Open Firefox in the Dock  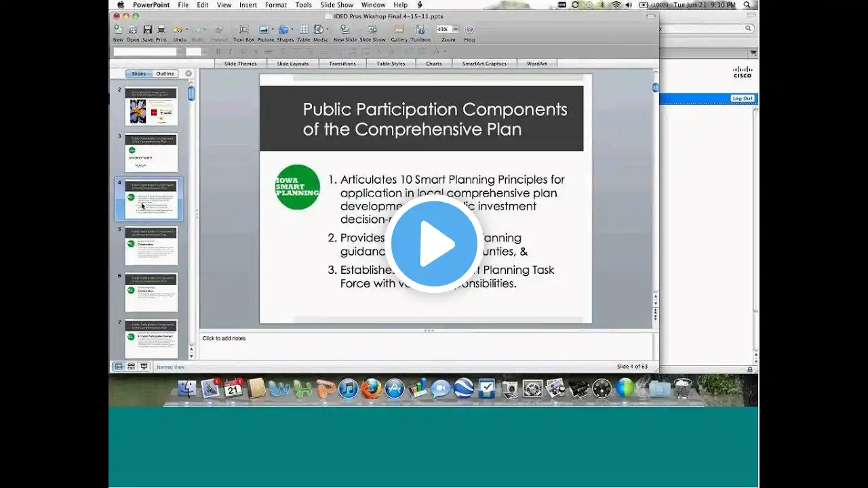point(371,388)
